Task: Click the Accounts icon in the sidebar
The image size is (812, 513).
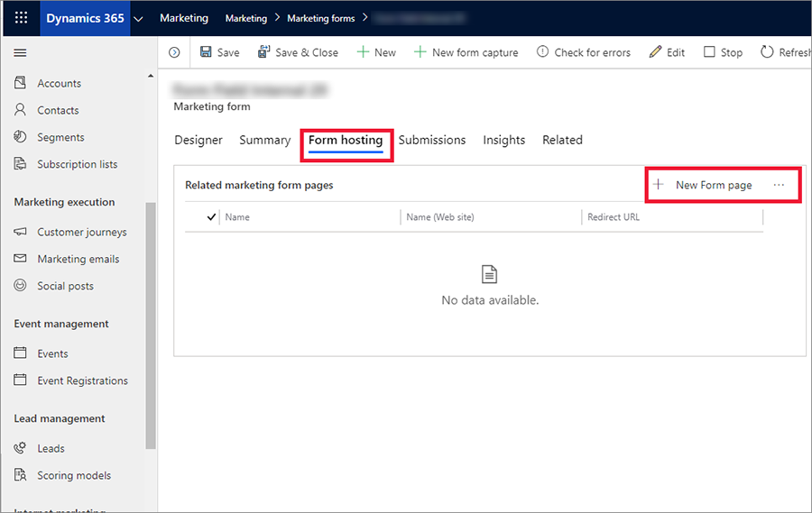Action: pyautogui.click(x=20, y=83)
